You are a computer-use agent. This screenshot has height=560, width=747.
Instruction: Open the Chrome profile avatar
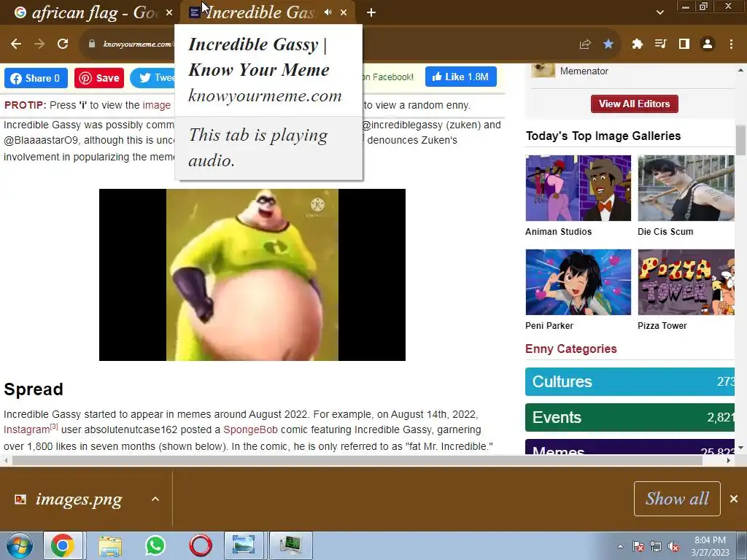tap(708, 44)
